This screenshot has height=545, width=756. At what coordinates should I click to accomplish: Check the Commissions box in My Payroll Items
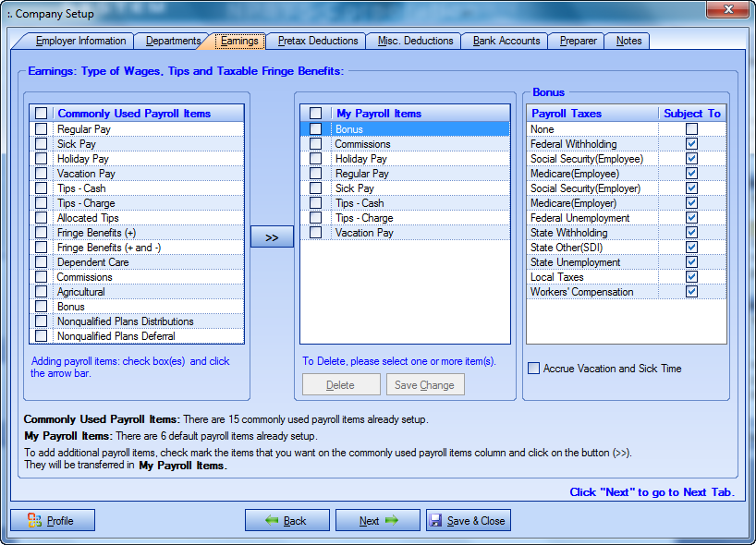(315, 144)
